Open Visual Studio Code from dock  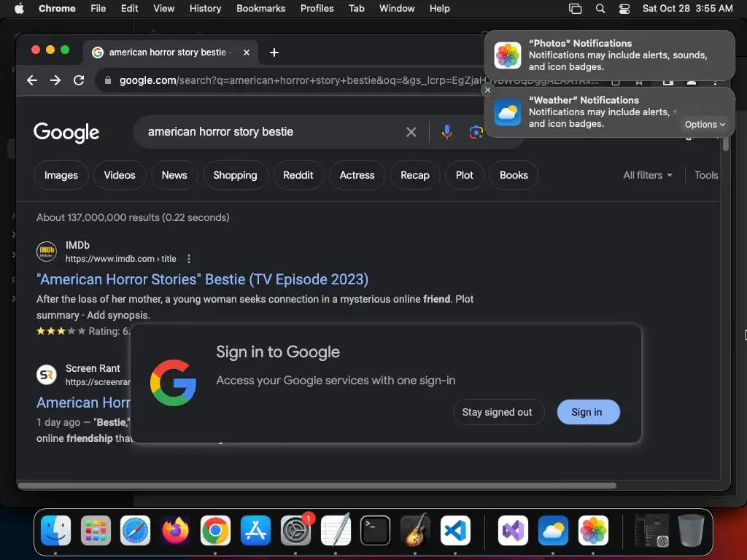tap(455, 530)
